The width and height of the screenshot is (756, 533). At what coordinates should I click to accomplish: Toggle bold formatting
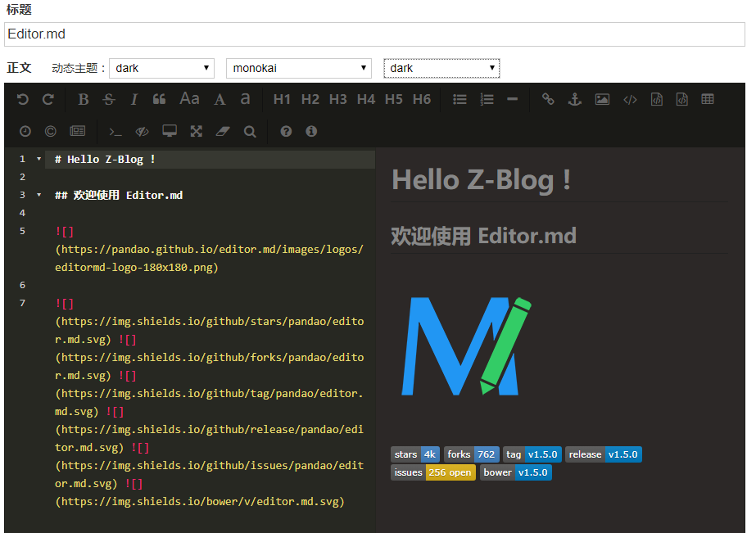click(x=84, y=99)
